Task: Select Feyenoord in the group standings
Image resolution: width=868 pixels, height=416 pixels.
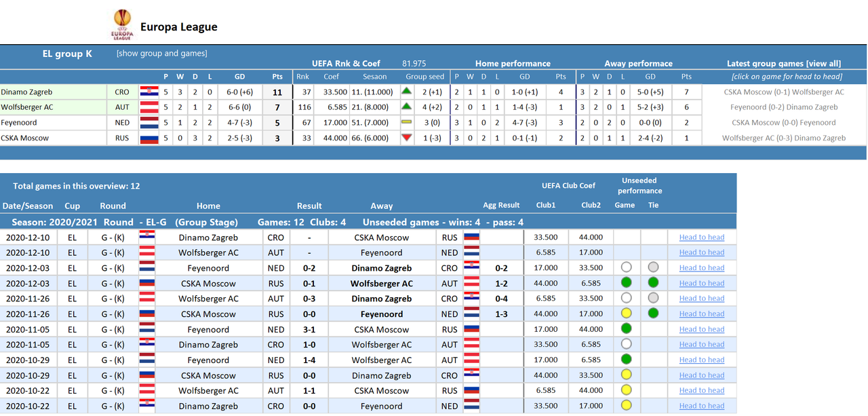Action: pyautogui.click(x=19, y=123)
